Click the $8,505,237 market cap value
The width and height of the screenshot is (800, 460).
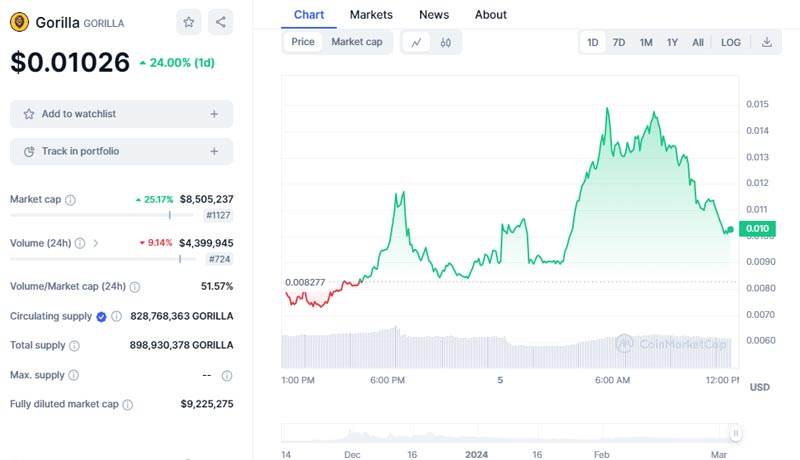tap(206, 199)
